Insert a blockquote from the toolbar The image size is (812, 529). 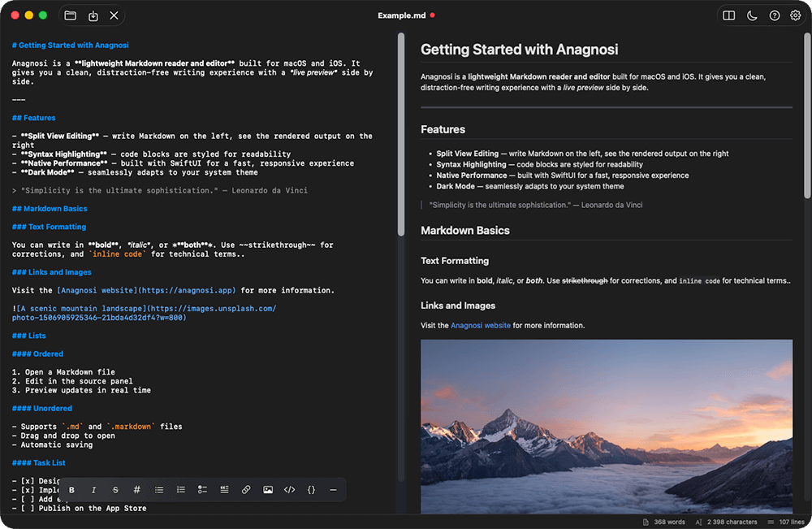(224, 489)
